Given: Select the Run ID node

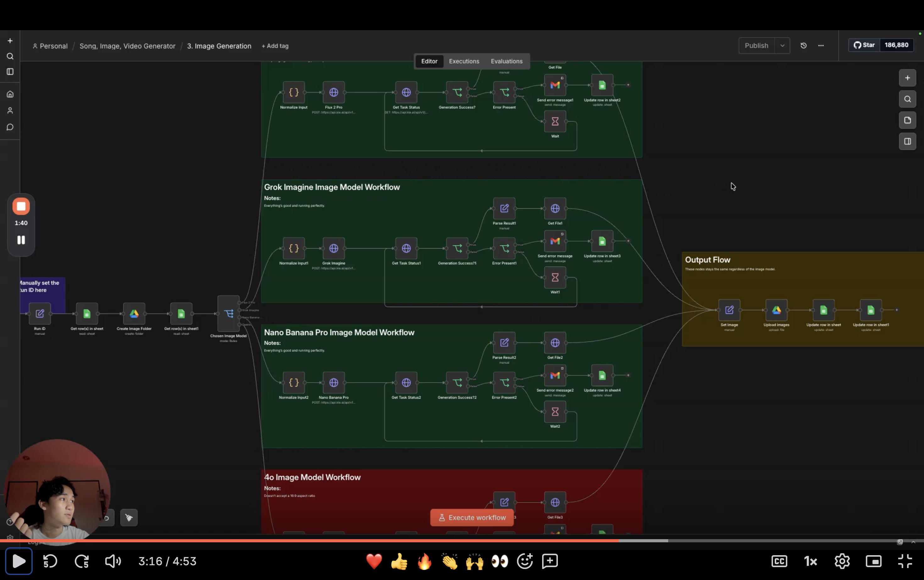Looking at the screenshot, I should click(x=40, y=314).
